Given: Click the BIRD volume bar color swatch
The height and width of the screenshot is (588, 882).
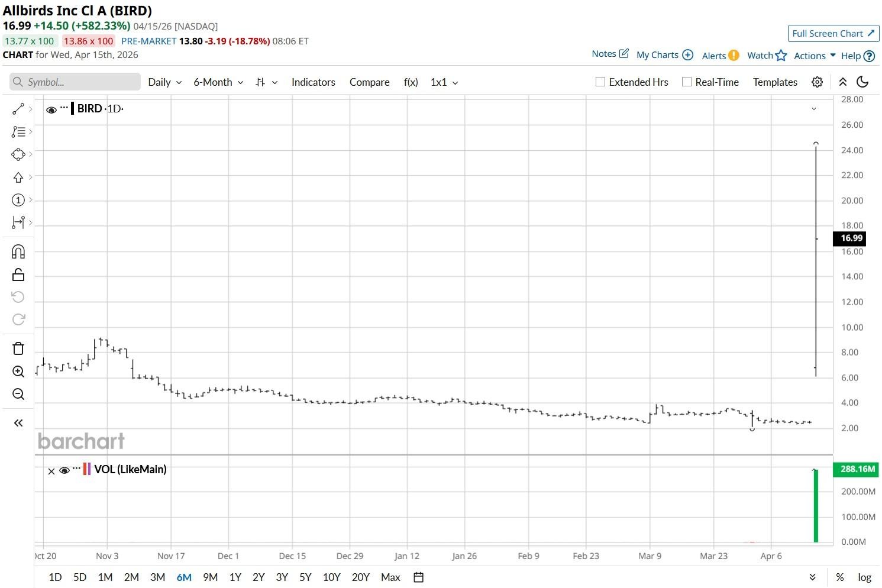Looking at the screenshot, I should (73, 108).
